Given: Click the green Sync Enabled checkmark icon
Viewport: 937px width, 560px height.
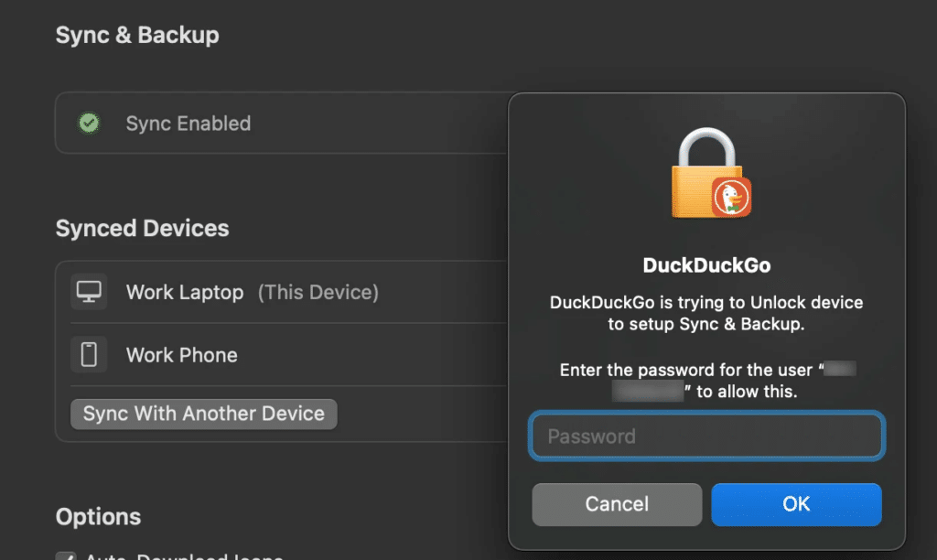Looking at the screenshot, I should (x=89, y=124).
